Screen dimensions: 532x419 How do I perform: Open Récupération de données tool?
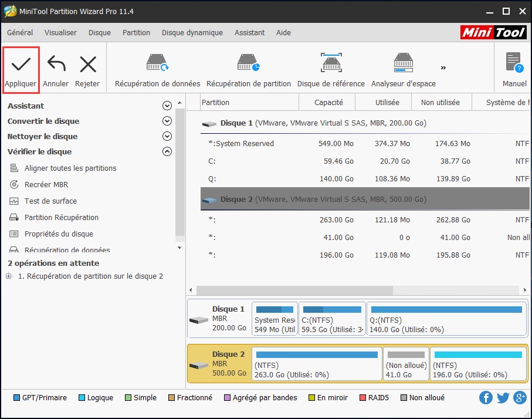157,70
